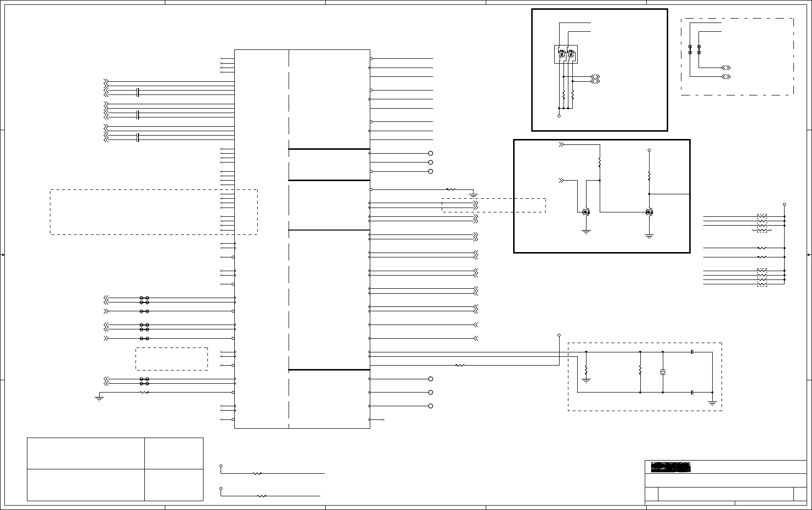
Task: Click the no-connect X at the IC's lowest right pin
Action: point(383,419)
